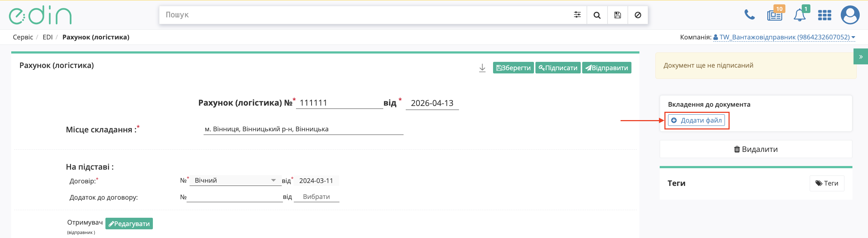The width and height of the screenshot is (868, 238).
Task: Collapse the right sidebar panel
Action: pos(861,57)
